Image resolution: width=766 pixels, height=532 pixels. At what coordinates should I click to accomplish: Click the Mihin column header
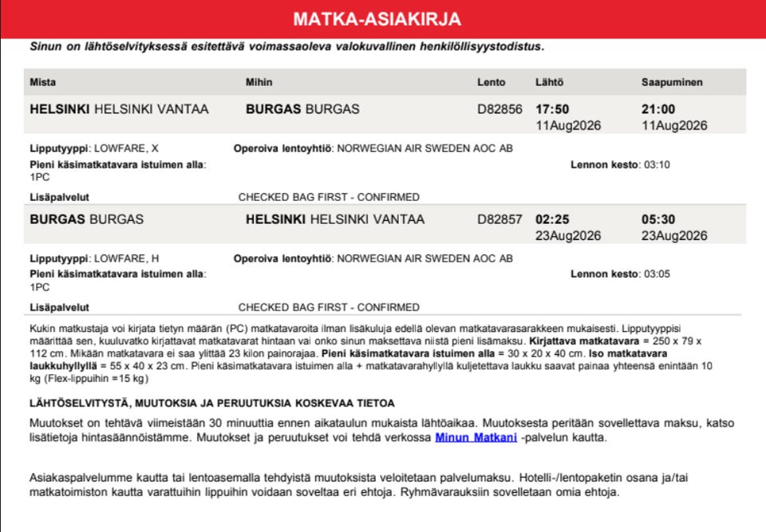(259, 82)
